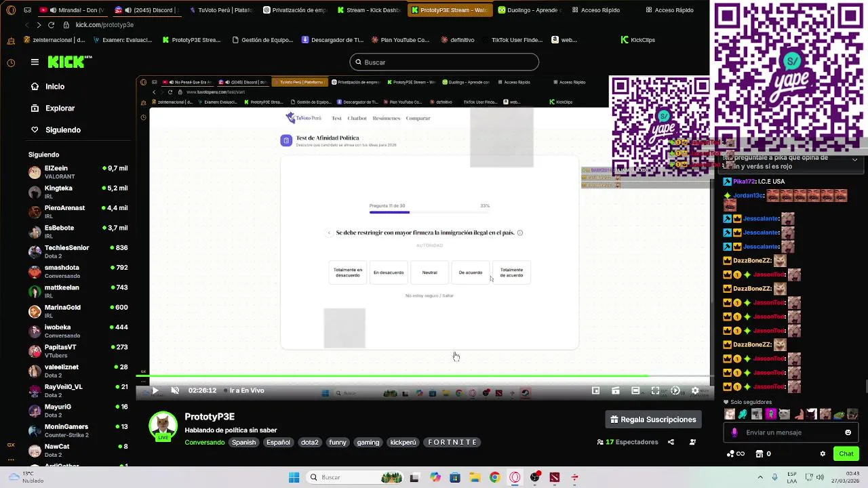This screenshot has height=488, width=868.
Task: Open Kingteka channel from following list
Action: click(x=78, y=192)
